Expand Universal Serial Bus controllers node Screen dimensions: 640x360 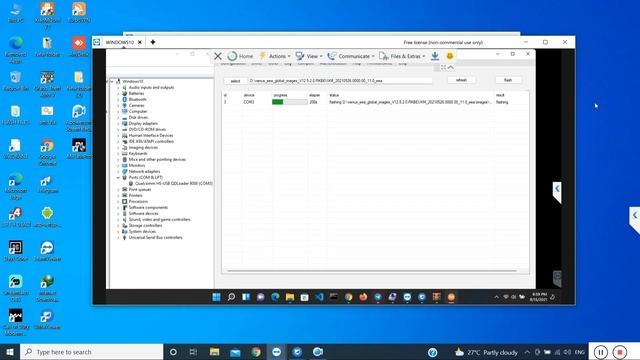(x=119, y=238)
